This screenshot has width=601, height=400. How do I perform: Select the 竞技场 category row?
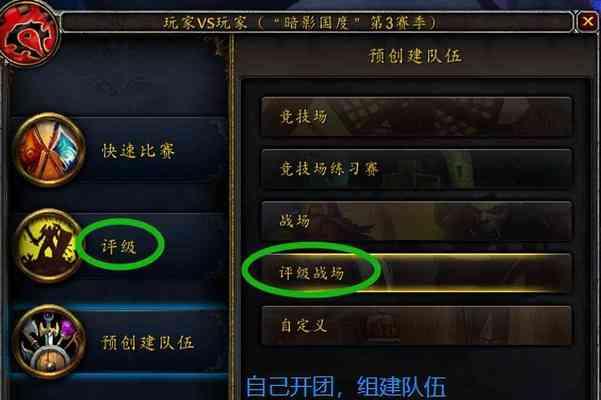pos(417,117)
